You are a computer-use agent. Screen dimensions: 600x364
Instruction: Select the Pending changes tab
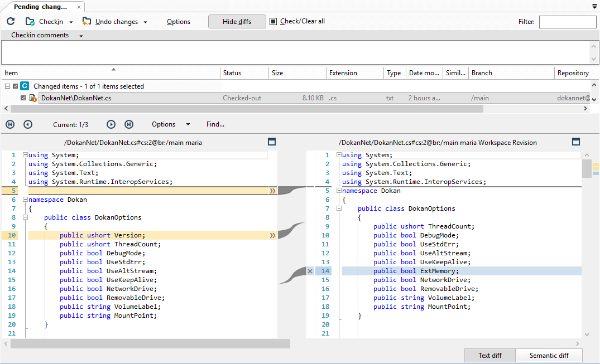pyautogui.click(x=40, y=7)
